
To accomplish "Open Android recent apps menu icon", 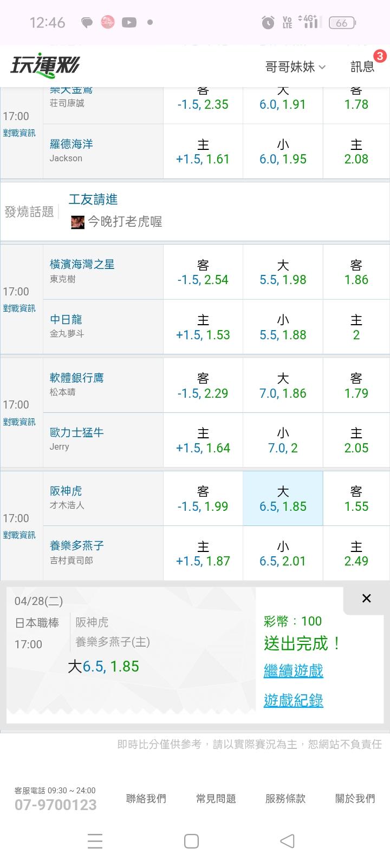I will point(95,840).
